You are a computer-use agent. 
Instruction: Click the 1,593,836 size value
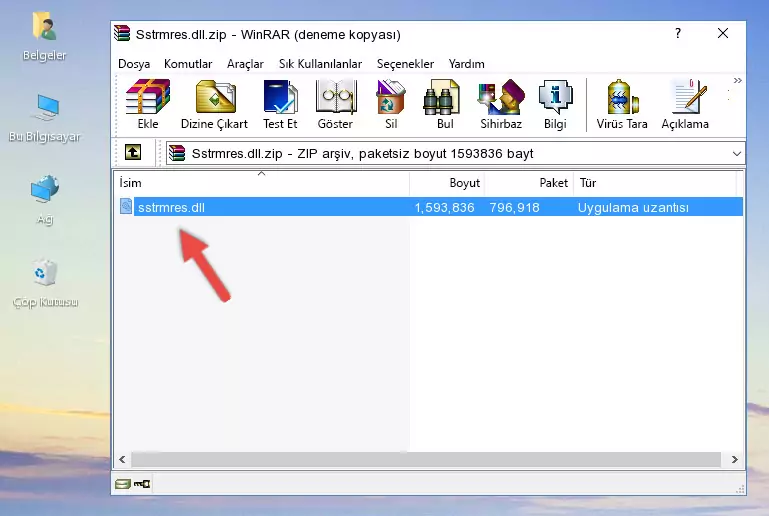pyautogui.click(x=444, y=207)
